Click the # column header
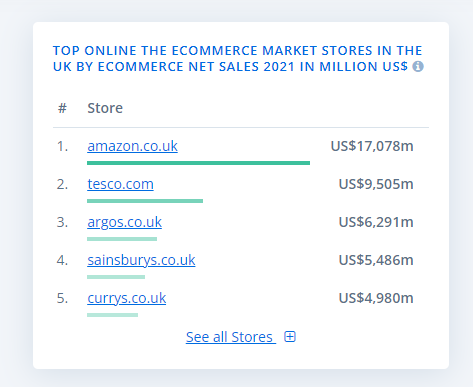The height and width of the screenshot is (387, 473). pos(62,108)
